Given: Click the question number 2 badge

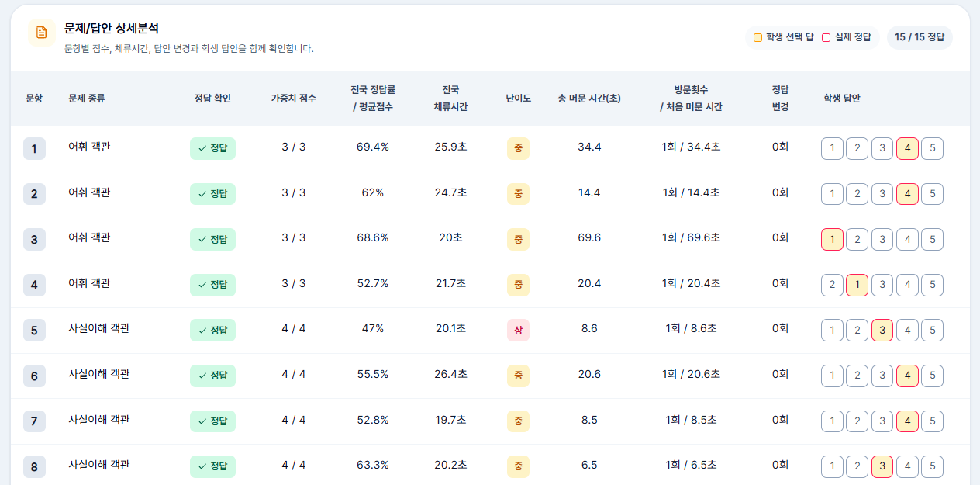Looking at the screenshot, I should [34, 194].
